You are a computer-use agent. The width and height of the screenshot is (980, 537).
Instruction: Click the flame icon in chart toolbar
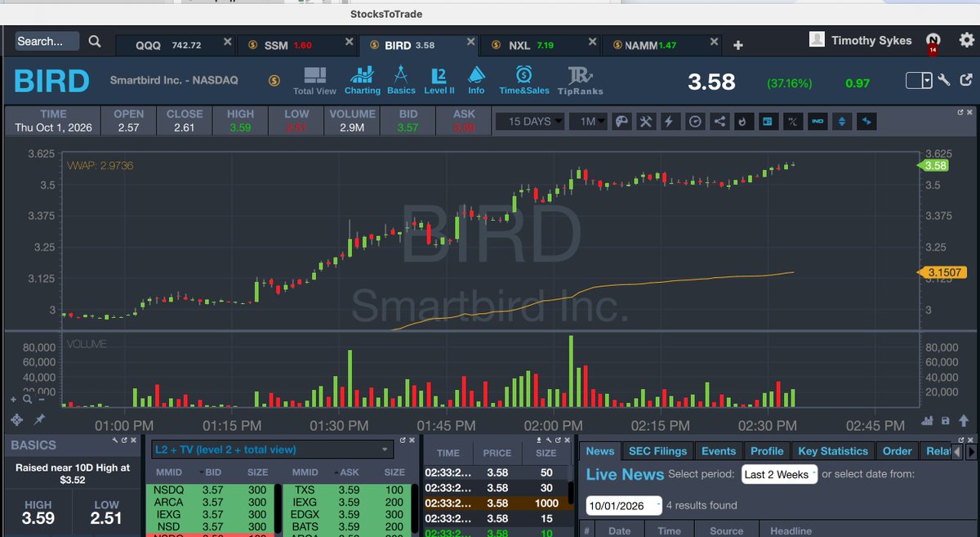click(743, 122)
